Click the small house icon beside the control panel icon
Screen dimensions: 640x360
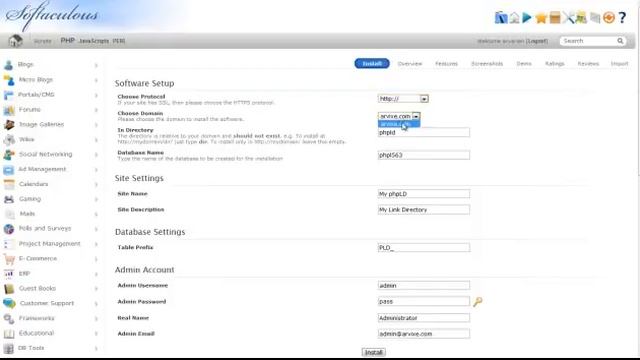pyautogui.click(x=514, y=18)
